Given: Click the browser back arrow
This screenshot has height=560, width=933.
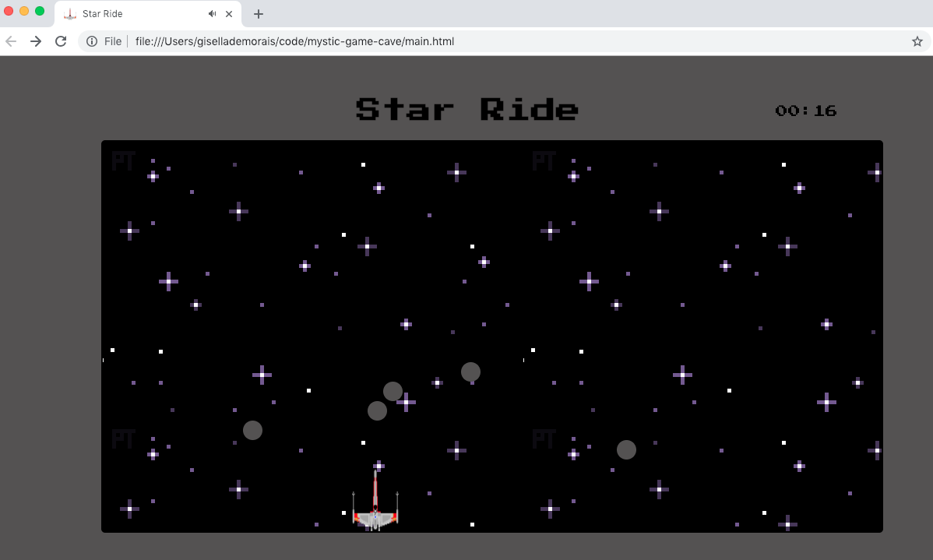Looking at the screenshot, I should [11, 41].
